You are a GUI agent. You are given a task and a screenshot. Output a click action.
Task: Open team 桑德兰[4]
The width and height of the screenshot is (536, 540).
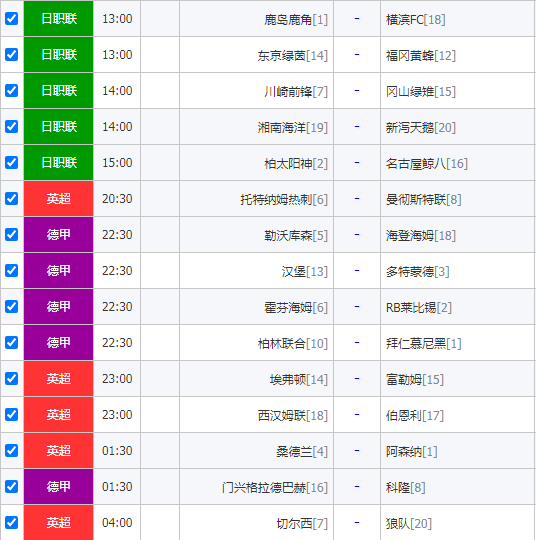302,451
